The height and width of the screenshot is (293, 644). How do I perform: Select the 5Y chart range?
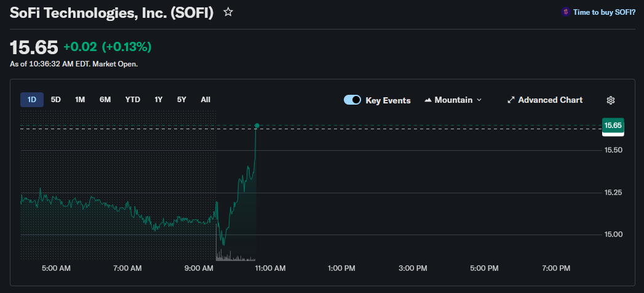tap(181, 100)
